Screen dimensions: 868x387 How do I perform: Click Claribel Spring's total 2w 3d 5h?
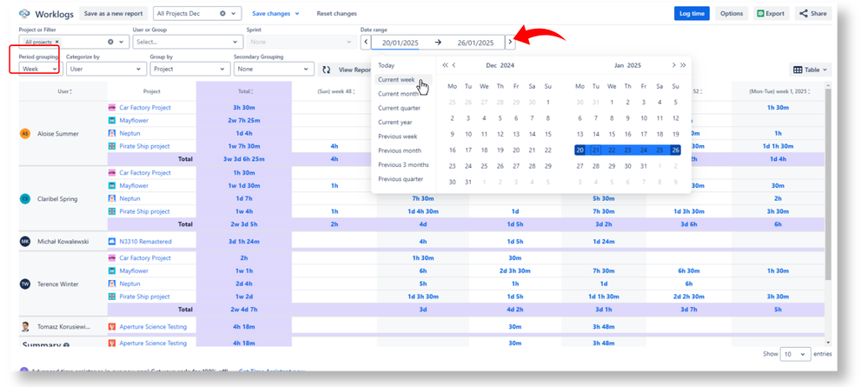tap(243, 224)
